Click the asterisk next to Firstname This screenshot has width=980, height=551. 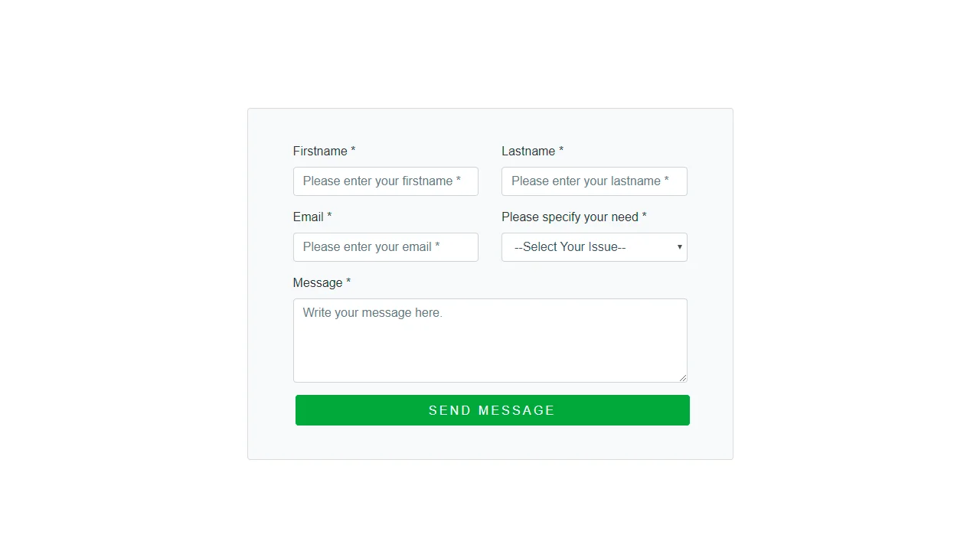point(353,151)
